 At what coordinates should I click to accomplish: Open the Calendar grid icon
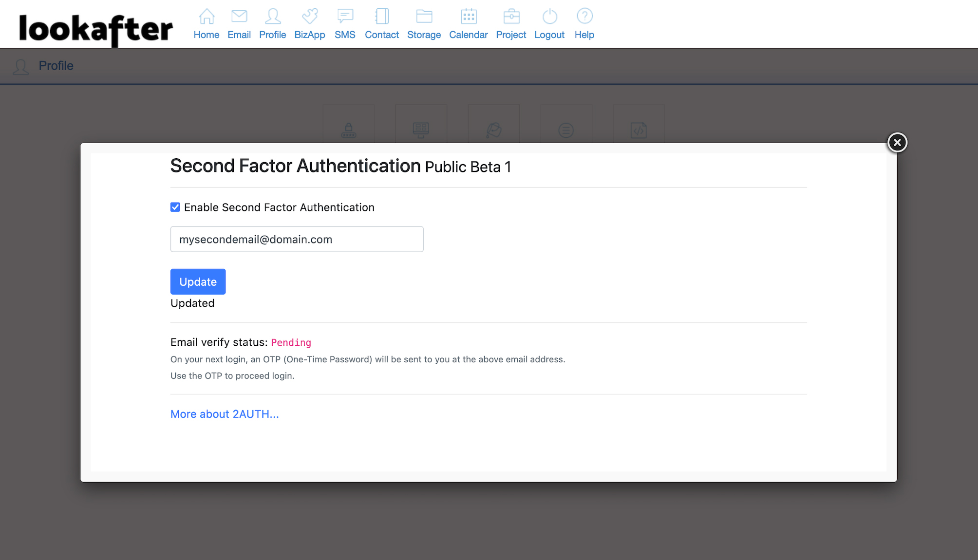point(469,17)
